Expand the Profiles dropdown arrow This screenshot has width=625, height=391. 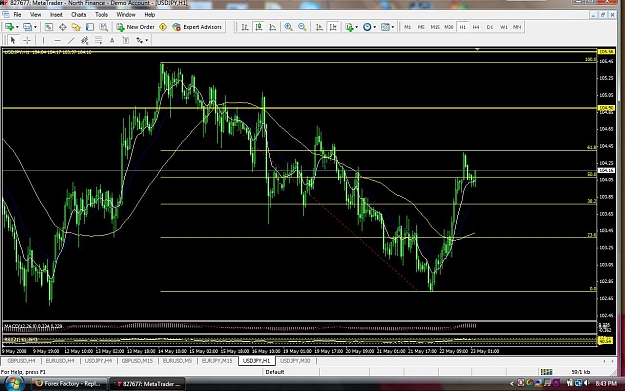coord(35,27)
